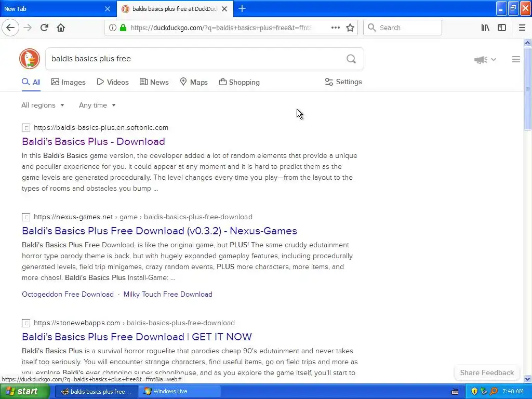Viewport: 532px width, 399px height.
Task: Open the Windows Start button
Action: 25,391
